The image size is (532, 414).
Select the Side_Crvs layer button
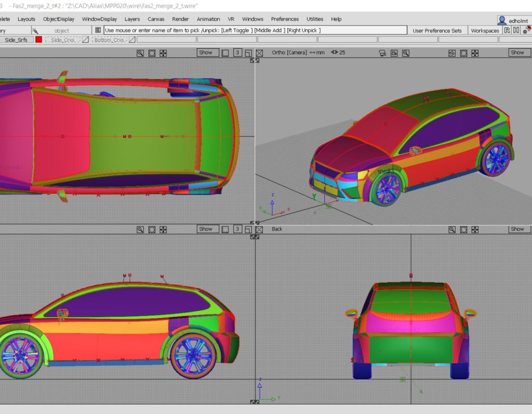63,39
